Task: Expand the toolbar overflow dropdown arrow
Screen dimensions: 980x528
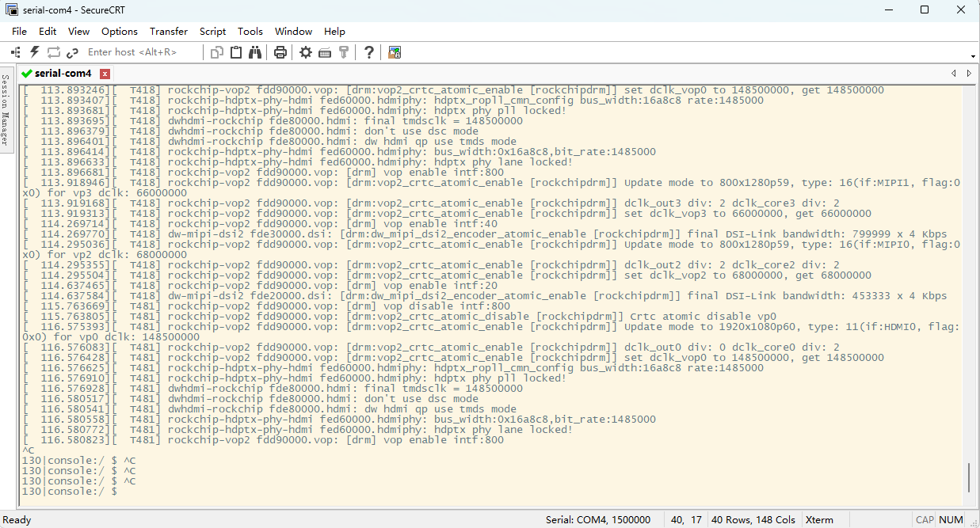Action: coord(973,56)
